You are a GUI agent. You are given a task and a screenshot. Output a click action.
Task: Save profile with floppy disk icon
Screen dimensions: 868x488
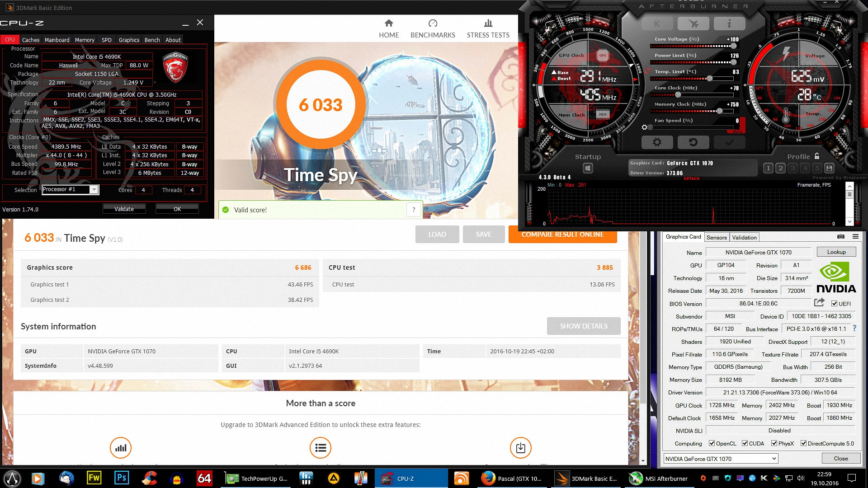tap(829, 169)
